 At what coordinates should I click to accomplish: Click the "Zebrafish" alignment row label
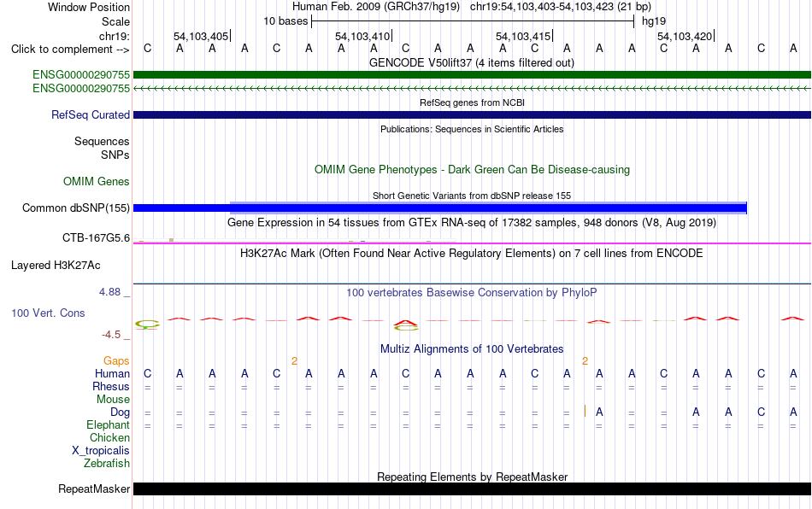pyautogui.click(x=107, y=463)
